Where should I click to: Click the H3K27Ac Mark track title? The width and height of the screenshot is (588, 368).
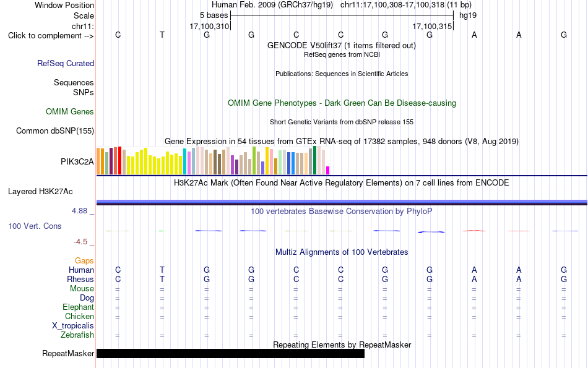click(x=342, y=183)
